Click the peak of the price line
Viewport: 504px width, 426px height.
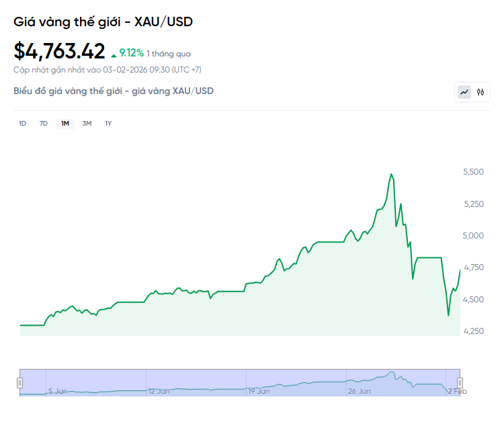pos(391,174)
